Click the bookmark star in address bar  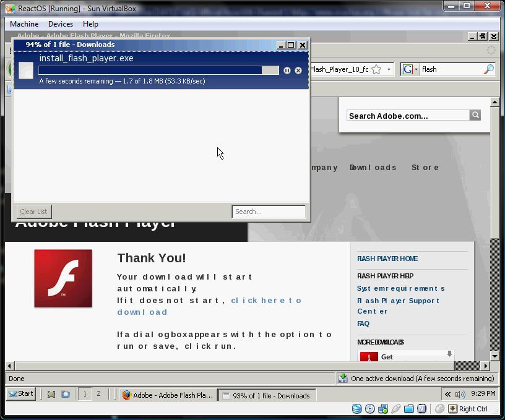coord(376,69)
